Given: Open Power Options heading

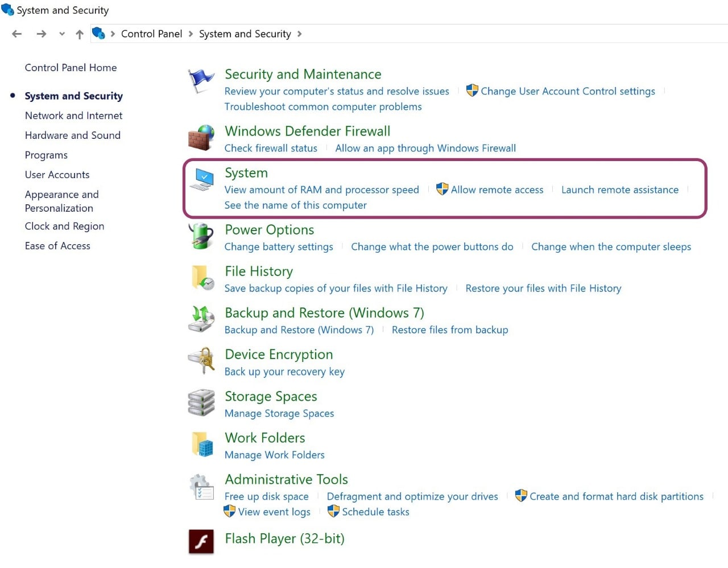Looking at the screenshot, I should pyautogui.click(x=270, y=230).
